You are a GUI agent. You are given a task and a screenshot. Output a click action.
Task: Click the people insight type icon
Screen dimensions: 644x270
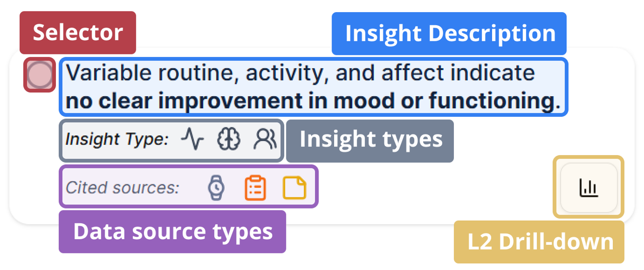(265, 140)
